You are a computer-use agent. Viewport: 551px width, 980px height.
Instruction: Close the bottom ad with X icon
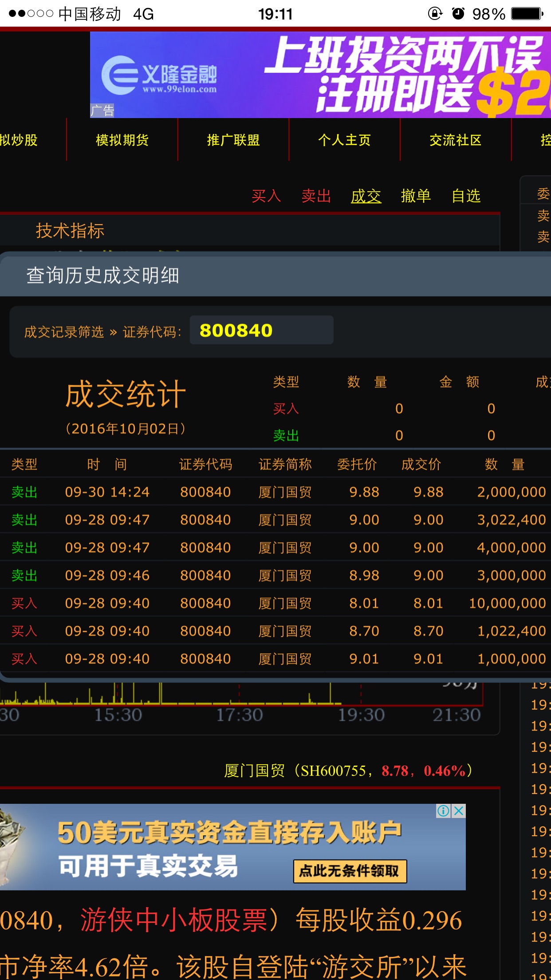(459, 811)
